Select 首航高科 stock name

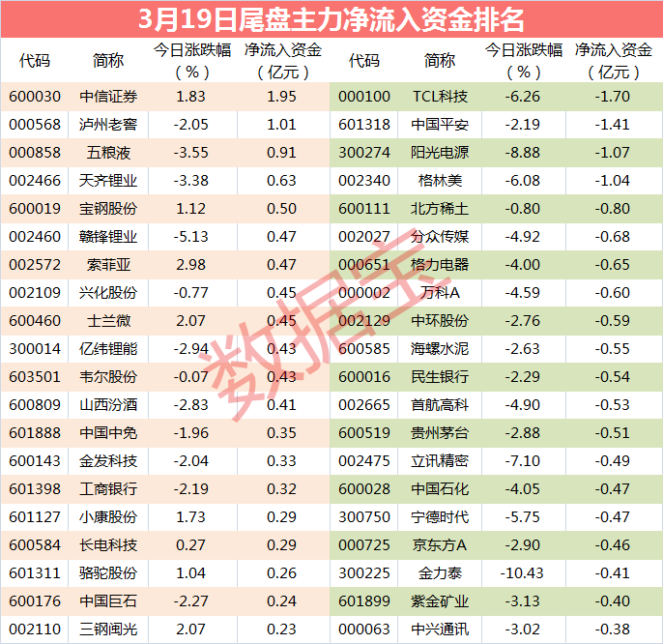[440, 405]
